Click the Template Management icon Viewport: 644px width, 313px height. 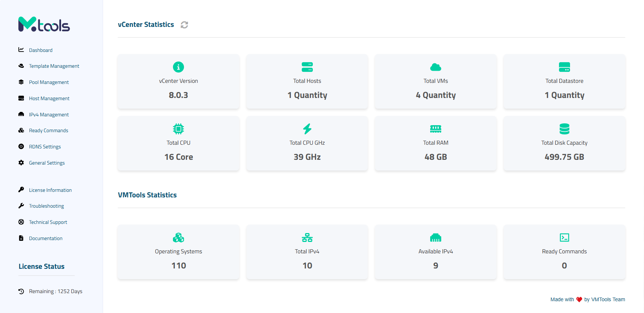coord(21,66)
